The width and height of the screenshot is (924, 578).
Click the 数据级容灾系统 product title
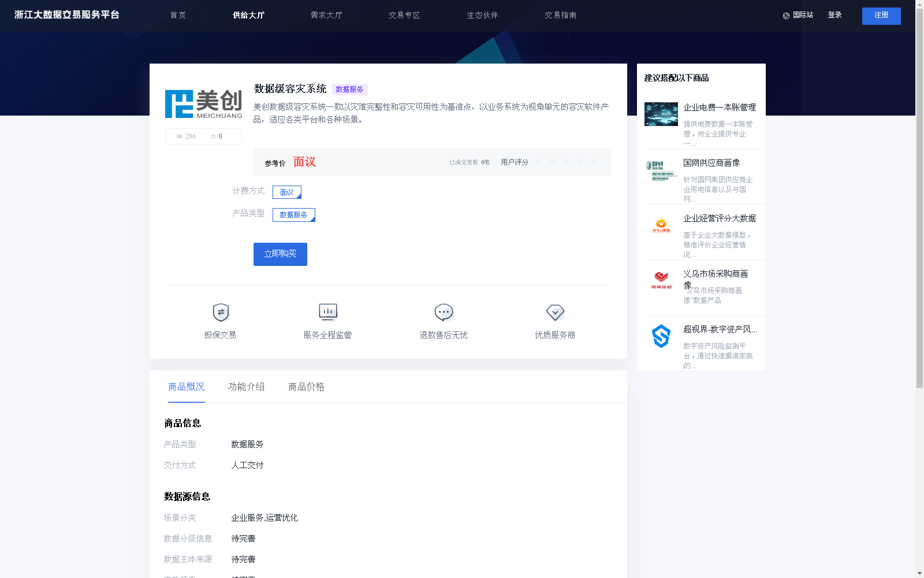(290, 89)
